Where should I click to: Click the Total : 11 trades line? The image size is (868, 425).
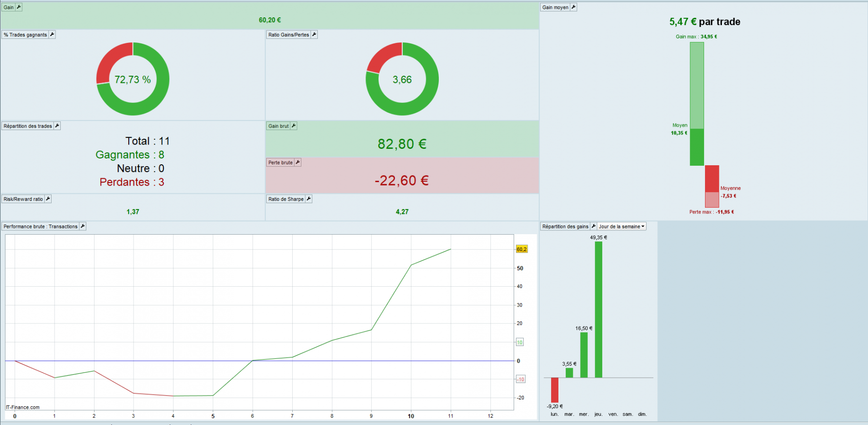(148, 141)
